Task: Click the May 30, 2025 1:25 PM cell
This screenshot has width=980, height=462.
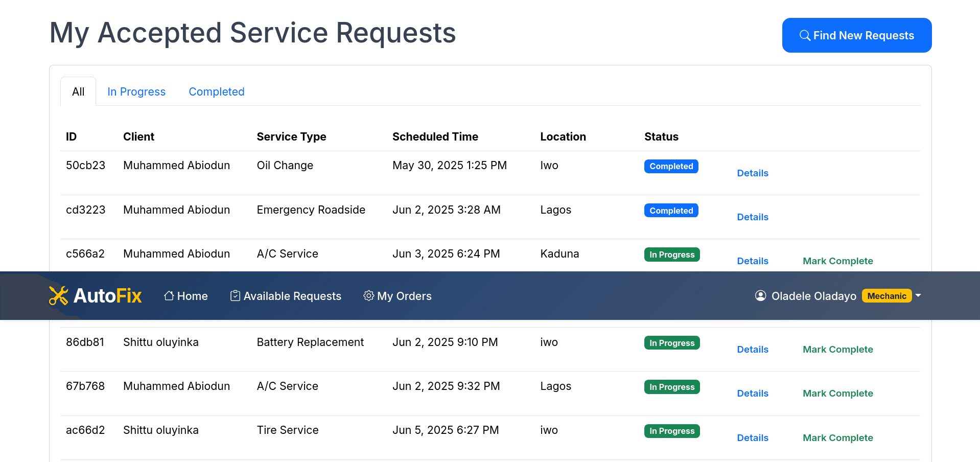Action: click(x=450, y=166)
